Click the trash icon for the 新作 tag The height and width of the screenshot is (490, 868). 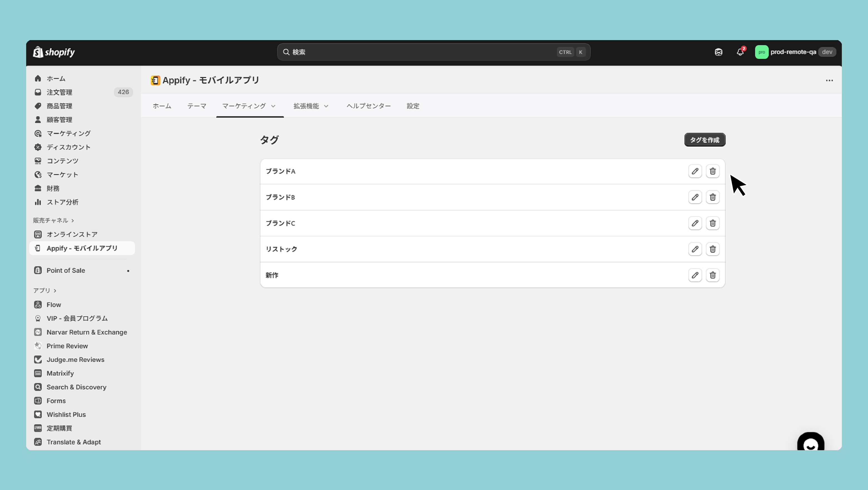(x=712, y=275)
